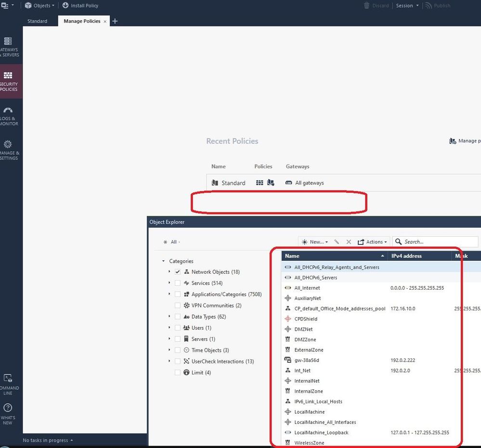This screenshot has width=481, height=448.
Task: Click the gw-38a56d gateway icon
Action: click(x=288, y=360)
